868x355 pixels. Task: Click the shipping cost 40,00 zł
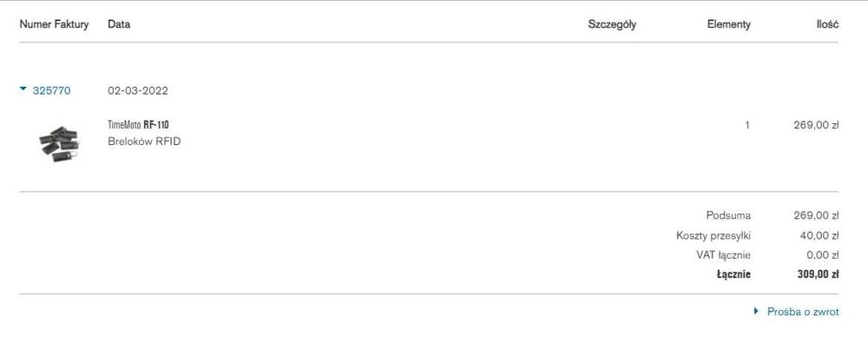[x=819, y=235]
